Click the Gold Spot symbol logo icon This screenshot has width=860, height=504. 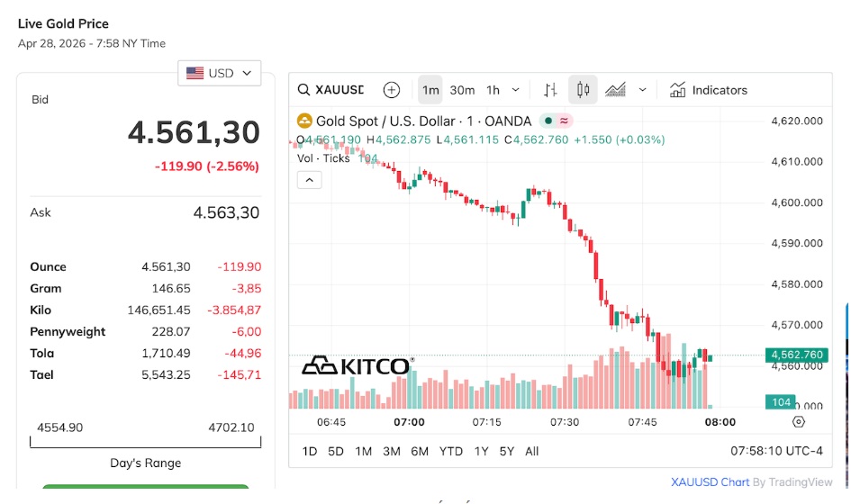coord(304,121)
